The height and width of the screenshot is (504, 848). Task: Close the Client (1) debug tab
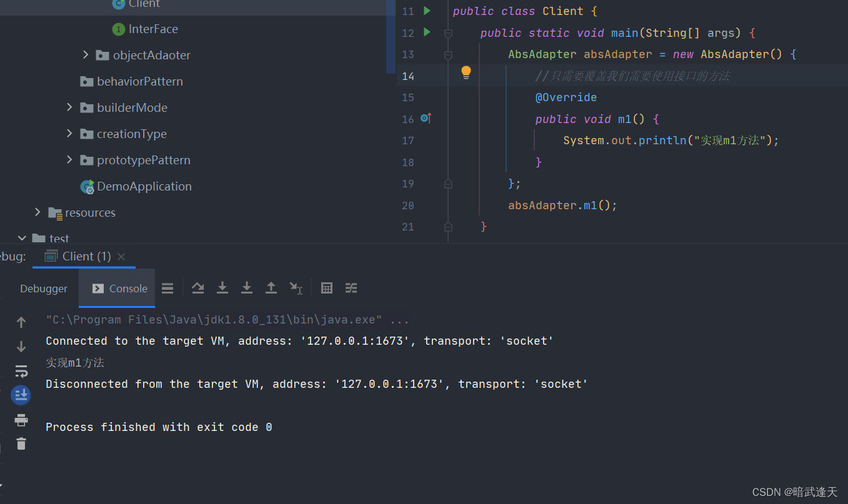click(x=121, y=257)
